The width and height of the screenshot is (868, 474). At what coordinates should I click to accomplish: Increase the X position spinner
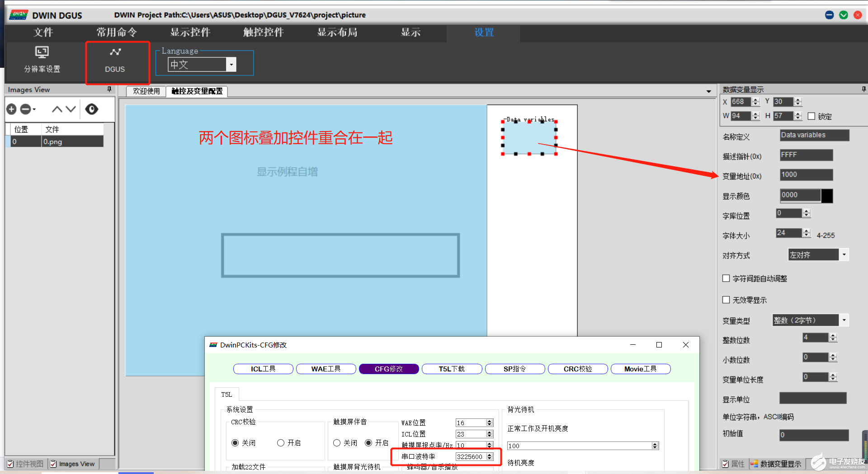755,100
